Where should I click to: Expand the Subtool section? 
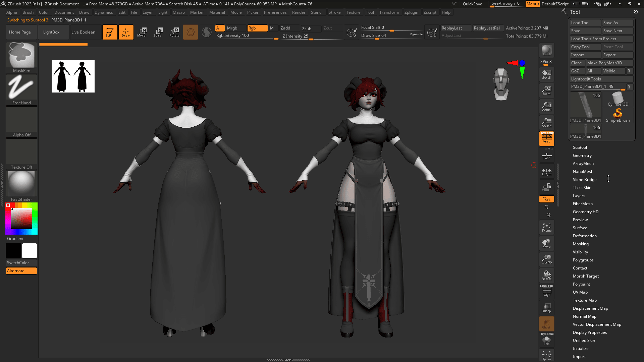(580, 147)
